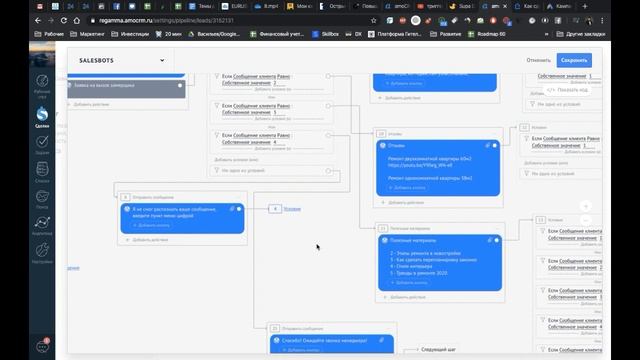The height and width of the screenshot is (360, 640).
Task: Click connector dot on Полезные материалы block
Action: click(x=497, y=240)
